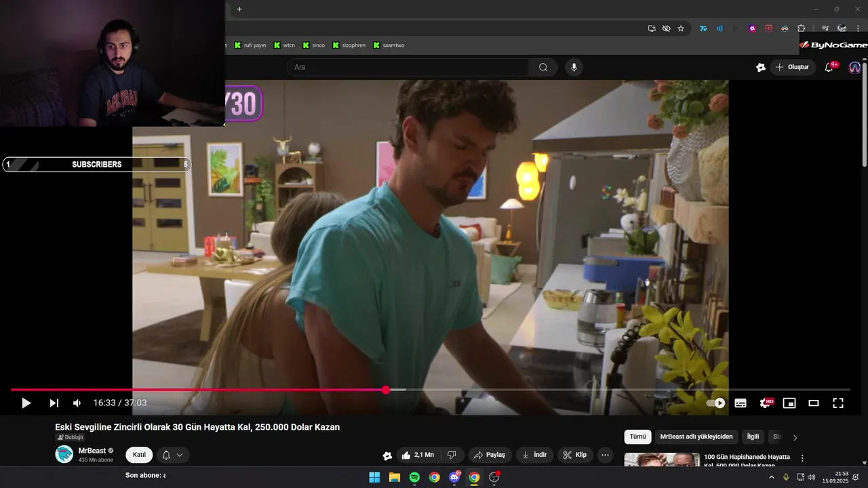
Task: Select the MrBeast adlı yükleyiciden chip
Action: (x=696, y=437)
